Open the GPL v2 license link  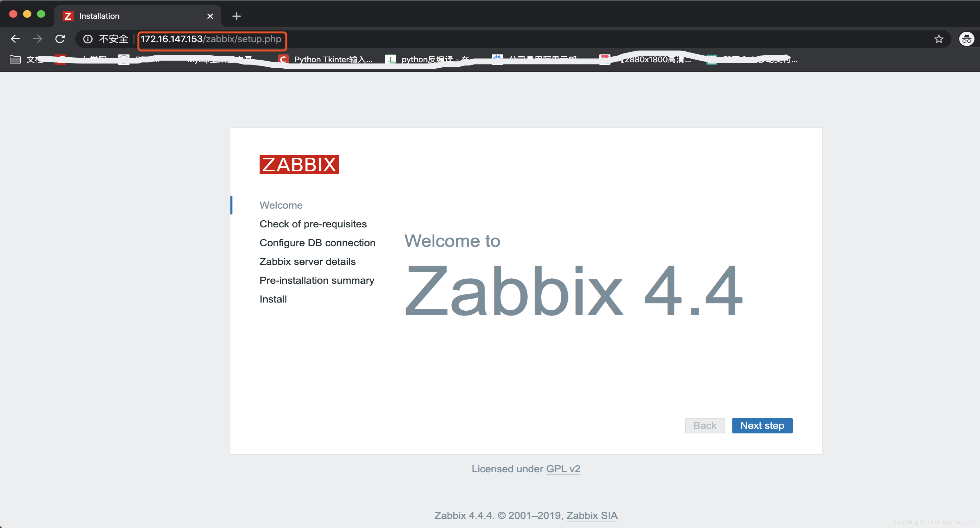tap(563, 469)
